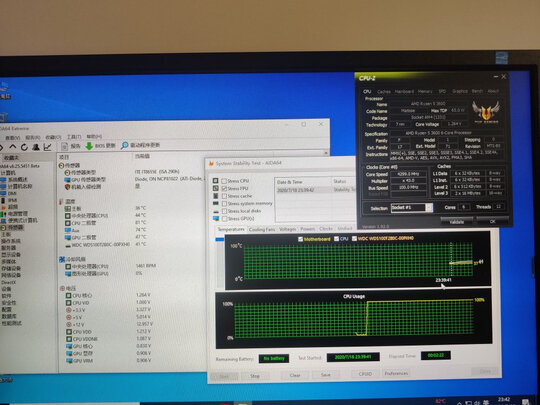
Task: Switch to the Clocks tab
Action: [x=326, y=229]
